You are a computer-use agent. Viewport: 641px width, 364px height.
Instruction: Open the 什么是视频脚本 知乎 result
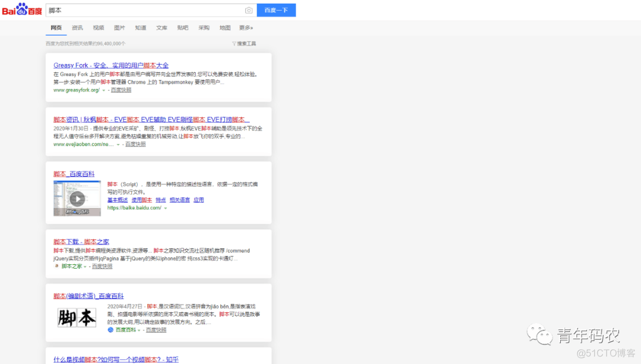[116, 359]
